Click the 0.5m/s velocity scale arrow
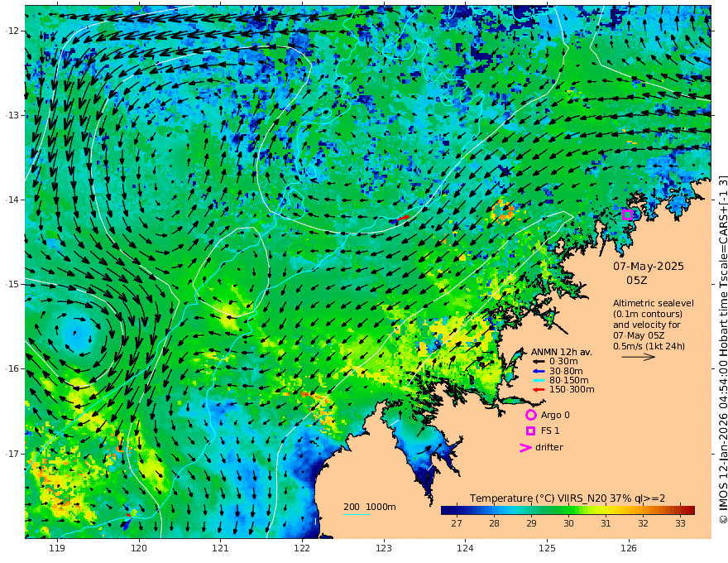 click(x=639, y=357)
